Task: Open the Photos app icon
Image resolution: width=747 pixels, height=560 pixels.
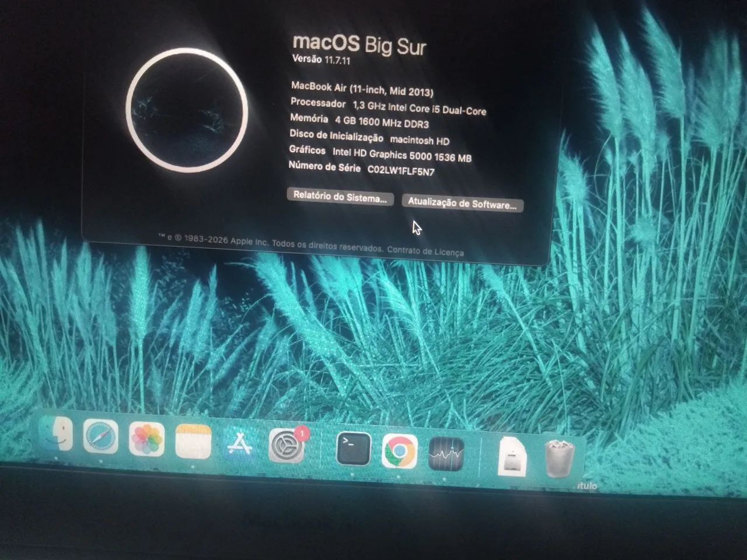Action: point(146,439)
